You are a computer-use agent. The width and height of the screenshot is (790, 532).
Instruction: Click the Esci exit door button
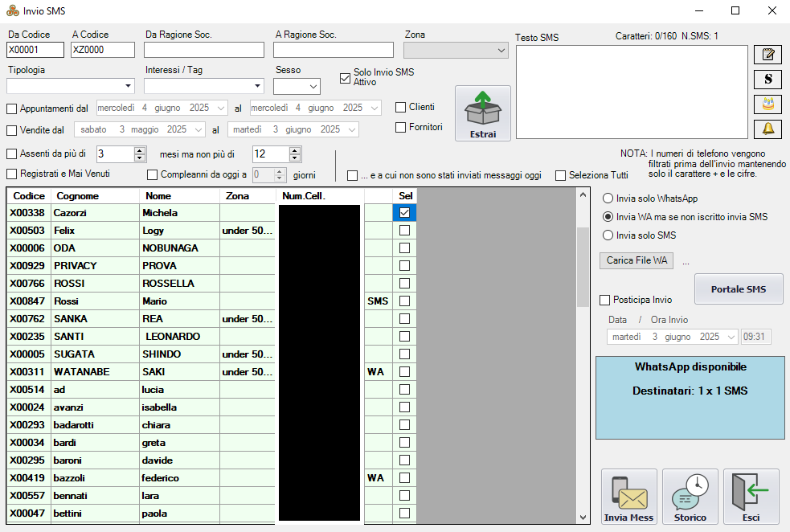point(751,497)
